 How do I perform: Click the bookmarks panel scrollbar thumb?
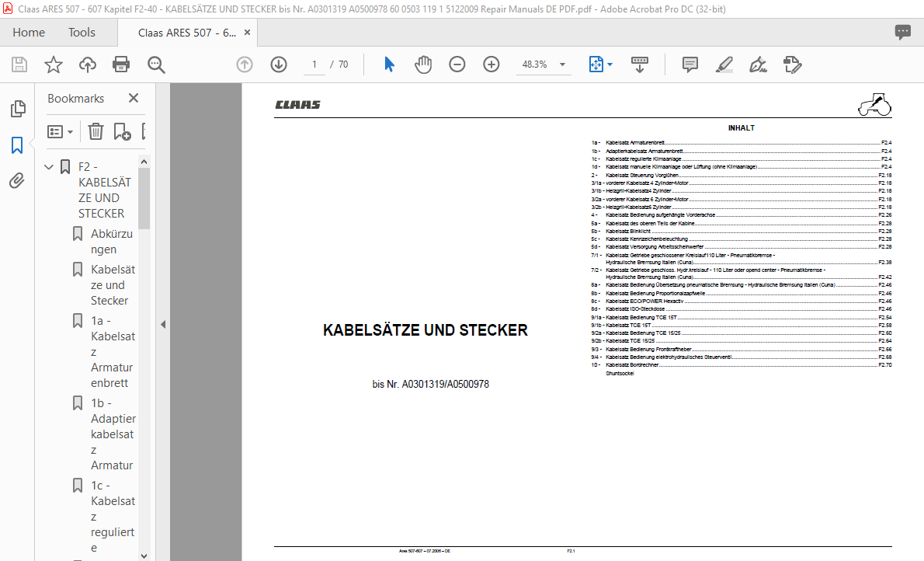click(144, 198)
